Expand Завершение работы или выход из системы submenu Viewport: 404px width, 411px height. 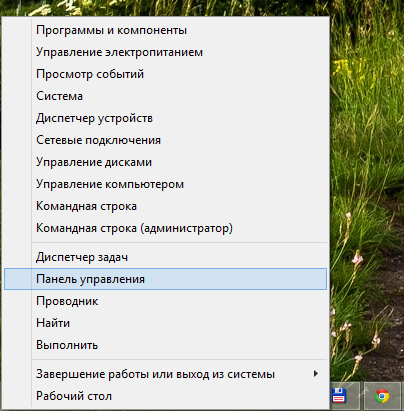(x=165, y=374)
